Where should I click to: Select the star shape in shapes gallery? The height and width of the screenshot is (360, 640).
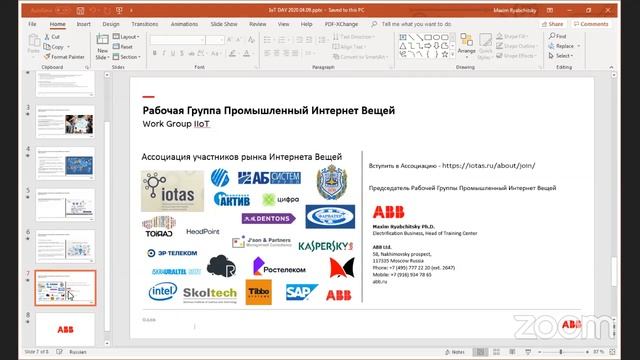(445, 54)
